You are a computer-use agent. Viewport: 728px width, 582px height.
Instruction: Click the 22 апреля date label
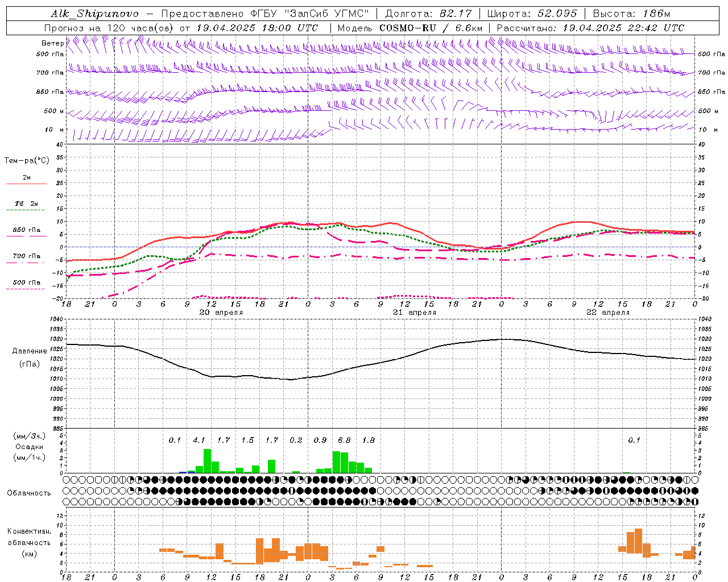tap(607, 313)
